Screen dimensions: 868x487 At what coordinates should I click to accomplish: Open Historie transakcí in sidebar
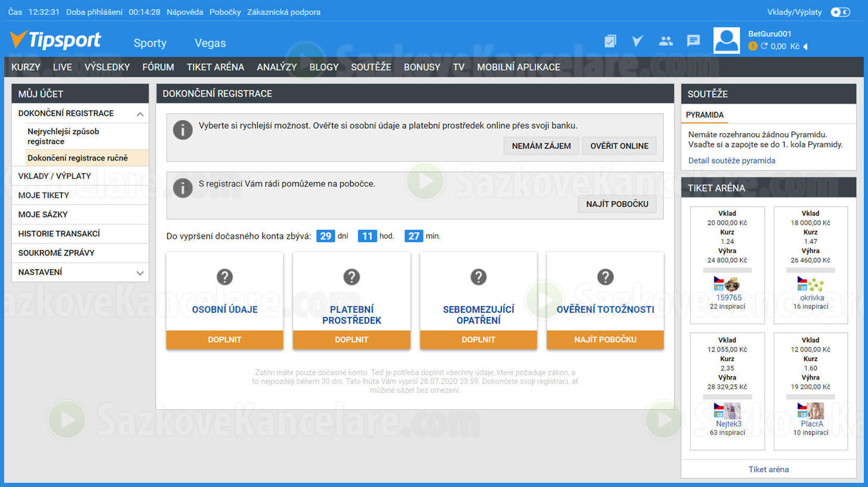point(80,233)
